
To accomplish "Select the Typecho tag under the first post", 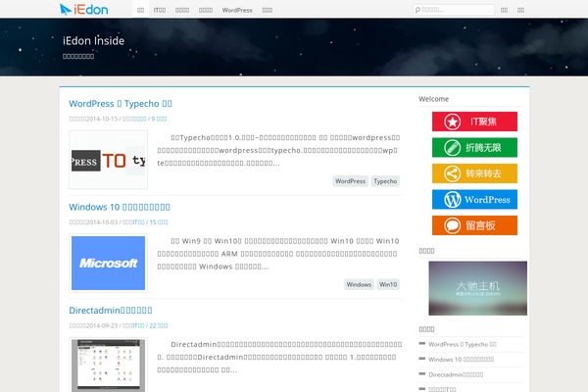I will click(385, 181).
